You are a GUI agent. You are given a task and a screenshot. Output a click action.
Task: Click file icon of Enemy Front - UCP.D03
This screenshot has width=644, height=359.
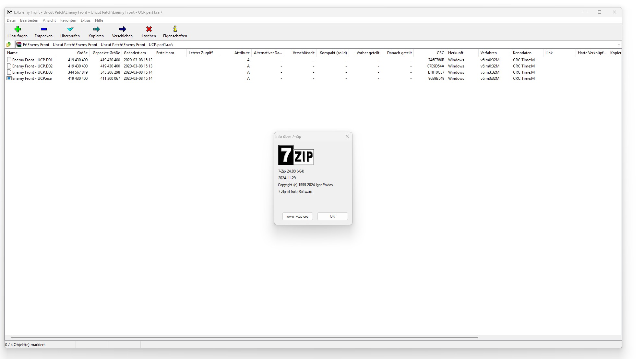click(9, 72)
